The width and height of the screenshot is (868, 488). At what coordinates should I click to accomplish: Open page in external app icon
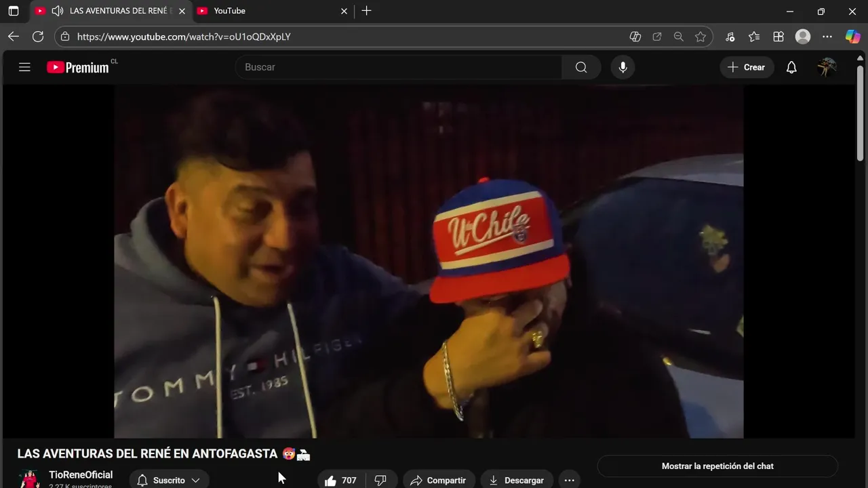click(657, 37)
